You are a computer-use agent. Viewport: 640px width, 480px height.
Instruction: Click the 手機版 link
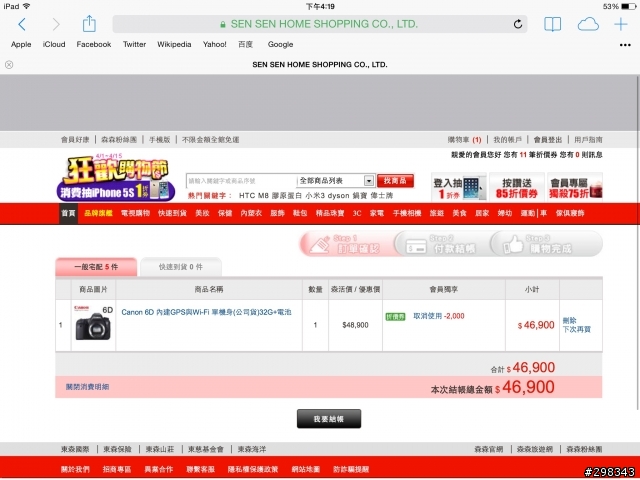point(159,140)
